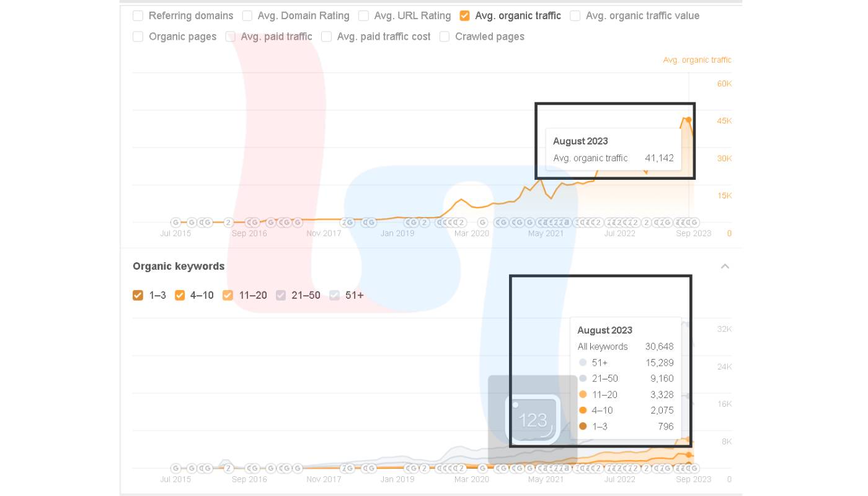Image resolution: width=868 pixels, height=496 pixels.
Task: Toggle the 4–10 keyword position checkbox
Action: 180,295
